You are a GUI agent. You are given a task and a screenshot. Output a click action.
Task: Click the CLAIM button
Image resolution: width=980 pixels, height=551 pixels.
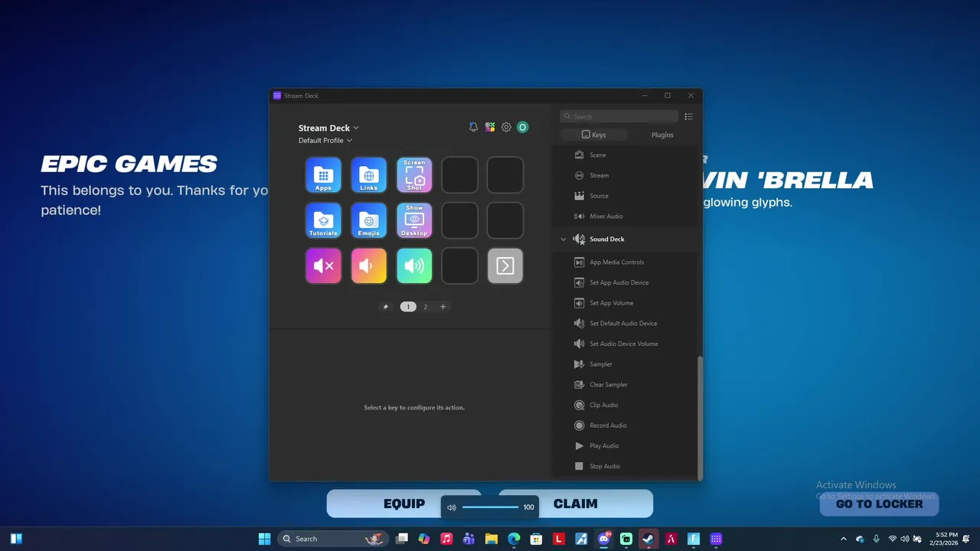(576, 504)
